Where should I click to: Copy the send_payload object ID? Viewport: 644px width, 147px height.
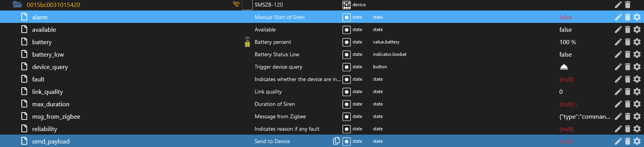[337, 141]
